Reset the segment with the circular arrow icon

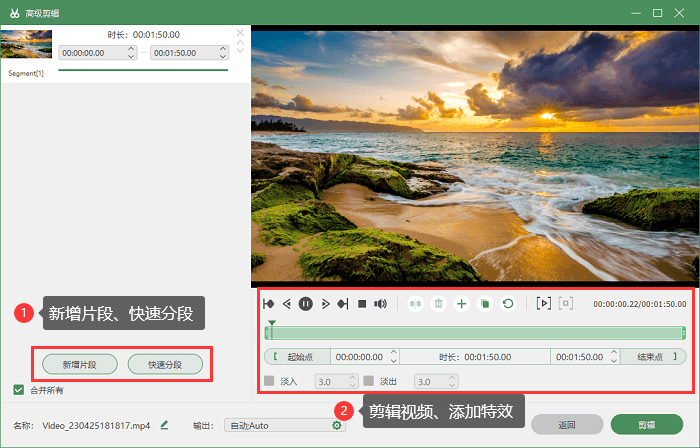point(508,304)
